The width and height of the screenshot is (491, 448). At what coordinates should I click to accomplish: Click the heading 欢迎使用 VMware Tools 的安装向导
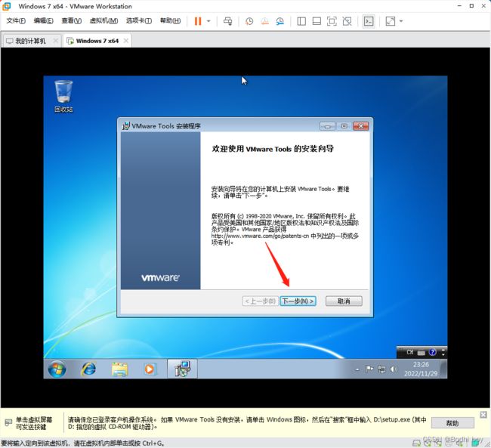click(273, 149)
